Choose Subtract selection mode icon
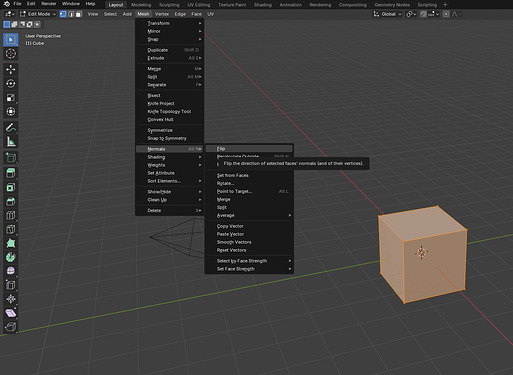 22,24
